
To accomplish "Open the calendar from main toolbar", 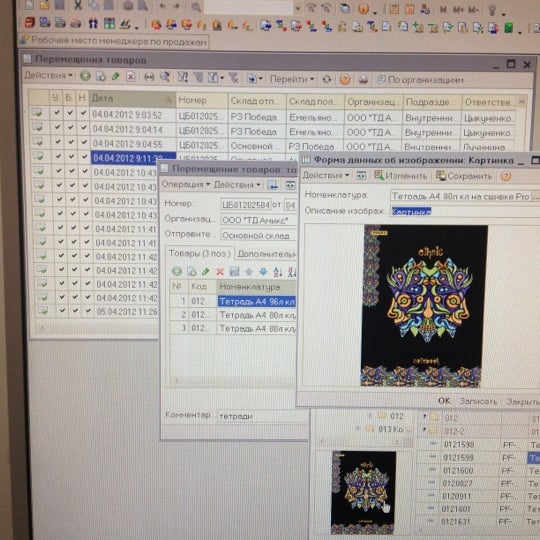I will click(409, 9).
